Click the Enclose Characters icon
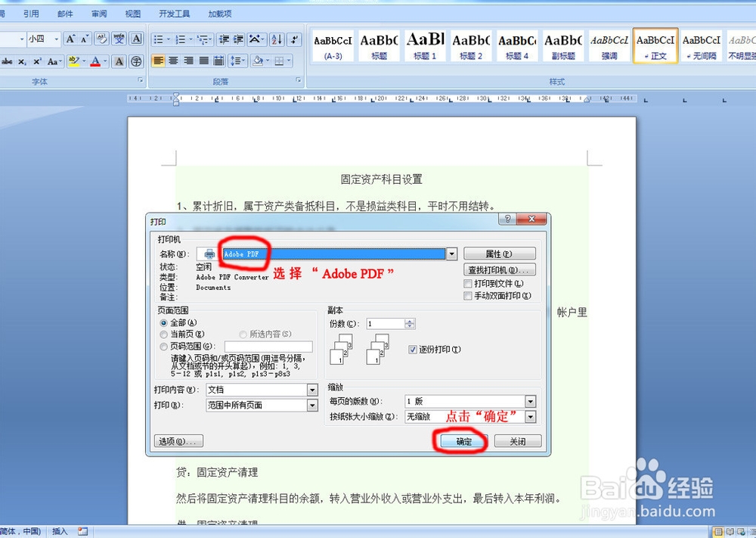756x538 pixels. [x=137, y=61]
